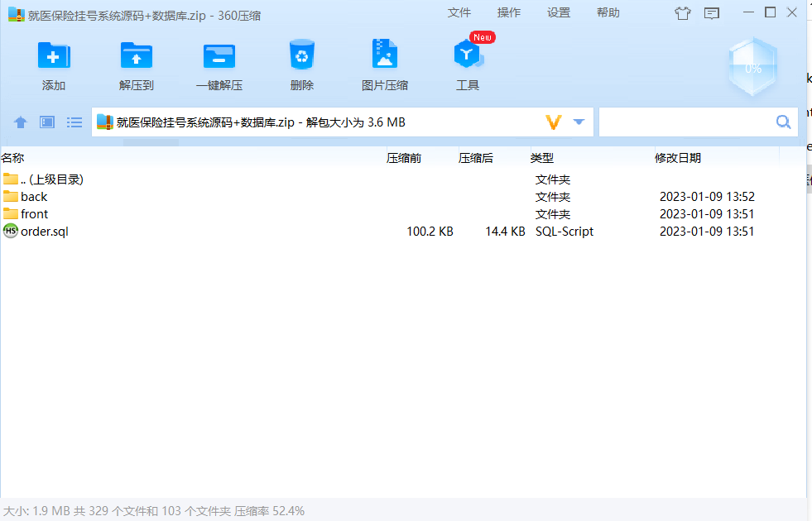Click the orange V icon in the address bar
Screen dimensions: 812x521
(554, 122)
